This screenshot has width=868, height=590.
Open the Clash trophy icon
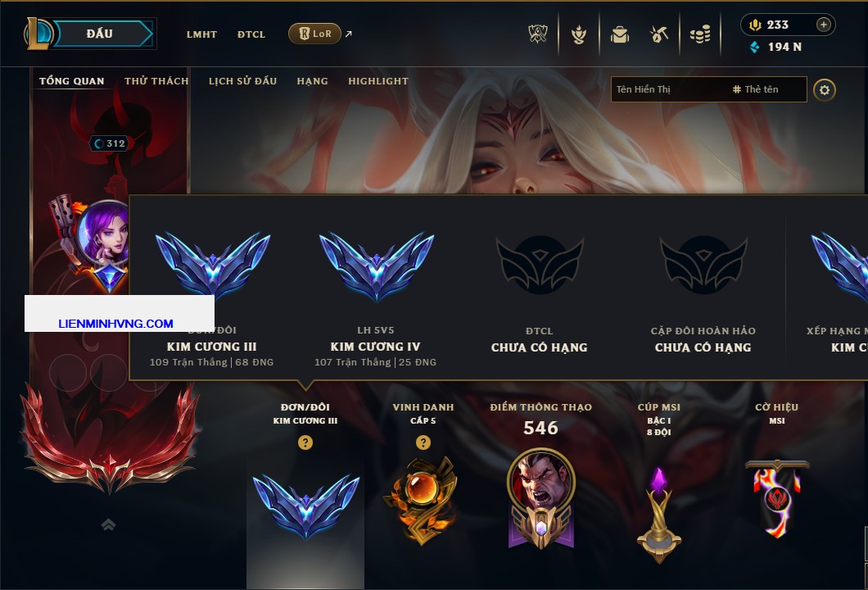(x=537, y=34)
